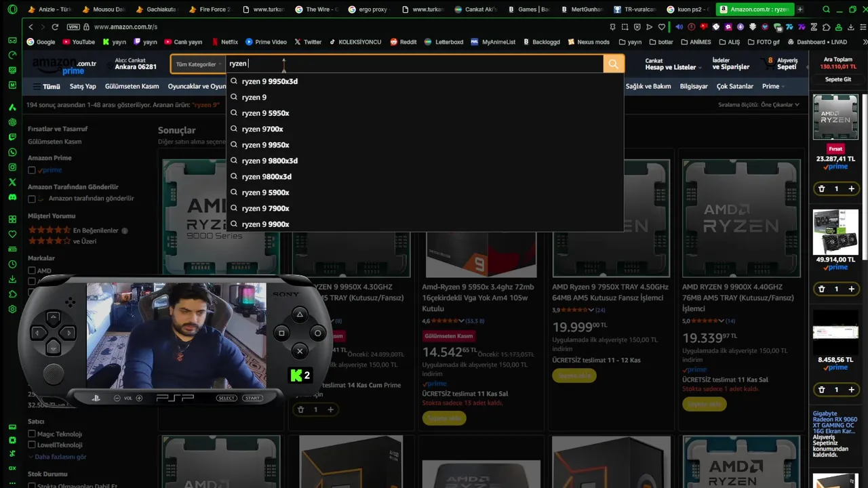Open the new tab plus button
Image resolution: width=868 pixels, height=488 pixels.
pyautogui.click(x=801, y=9)
